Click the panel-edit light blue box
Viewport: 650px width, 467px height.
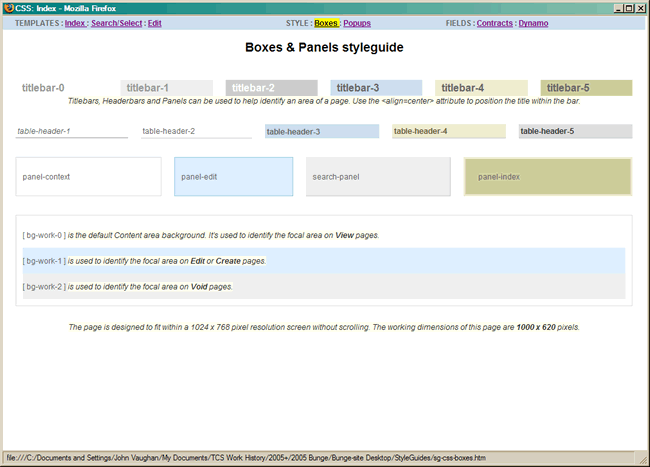pyautogui.click(x=233, y=177)
